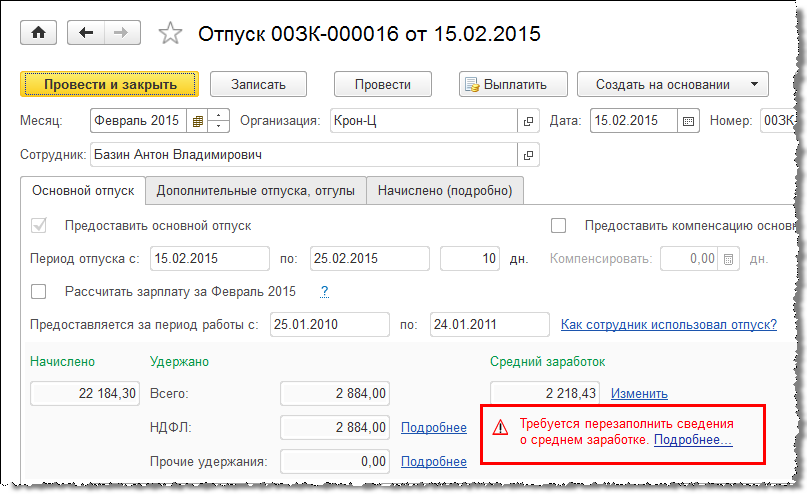Screen dimensions: 807x494
Task: Click work period end 24.01.2011 field
Action: (x=490, y=325)
